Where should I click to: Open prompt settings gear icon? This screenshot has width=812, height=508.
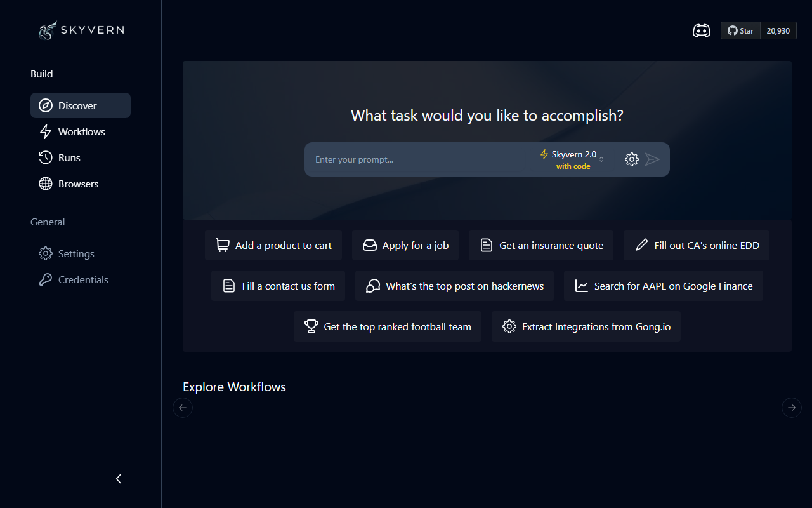pos(631,159)
